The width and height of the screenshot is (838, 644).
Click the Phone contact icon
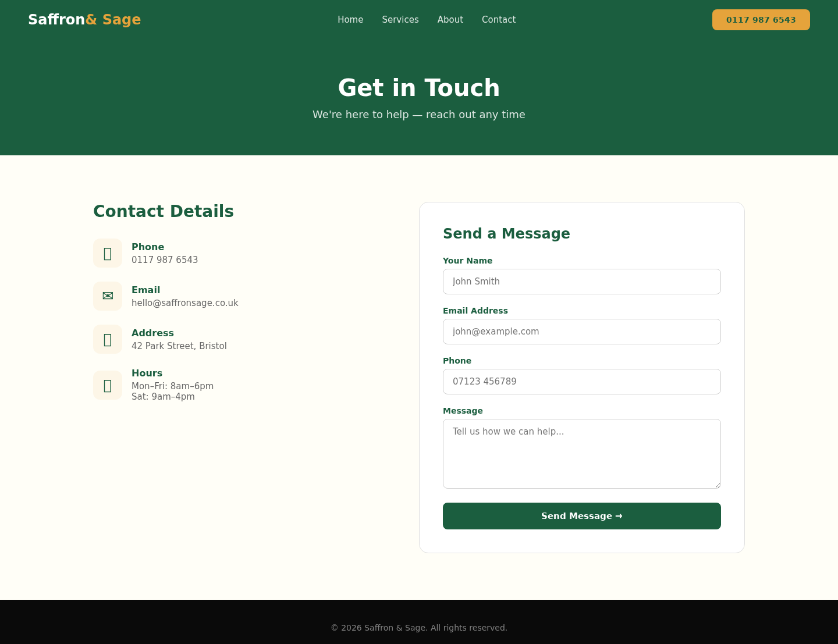108,253
